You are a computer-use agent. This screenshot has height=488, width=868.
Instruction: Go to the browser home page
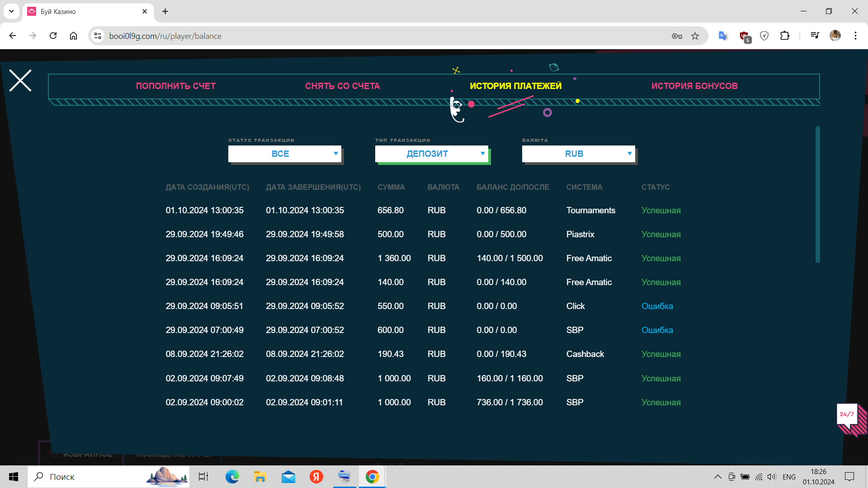(x=73, y=36)
